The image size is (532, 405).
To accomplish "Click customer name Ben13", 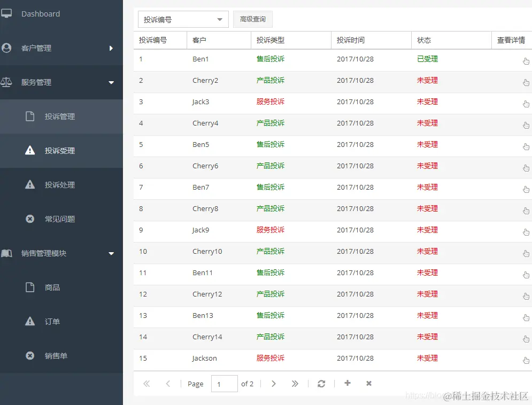I will [203, 316].
